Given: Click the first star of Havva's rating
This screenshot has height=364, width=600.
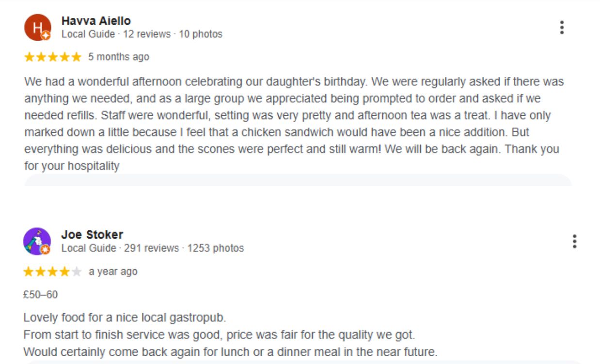Looking at the screenshot, I should 29,57.
